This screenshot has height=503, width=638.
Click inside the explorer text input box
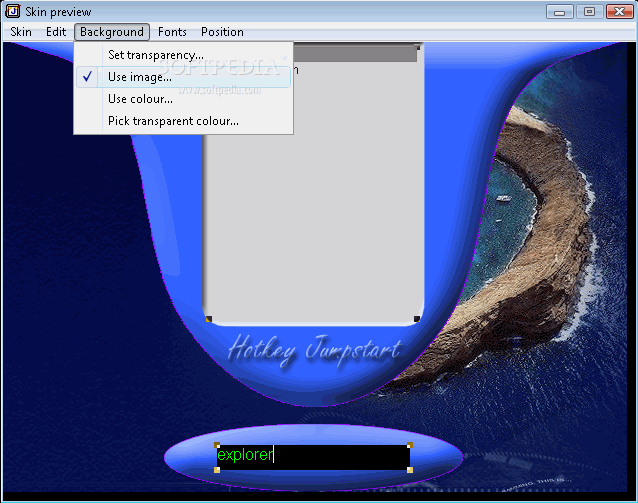tap(313, 457)
